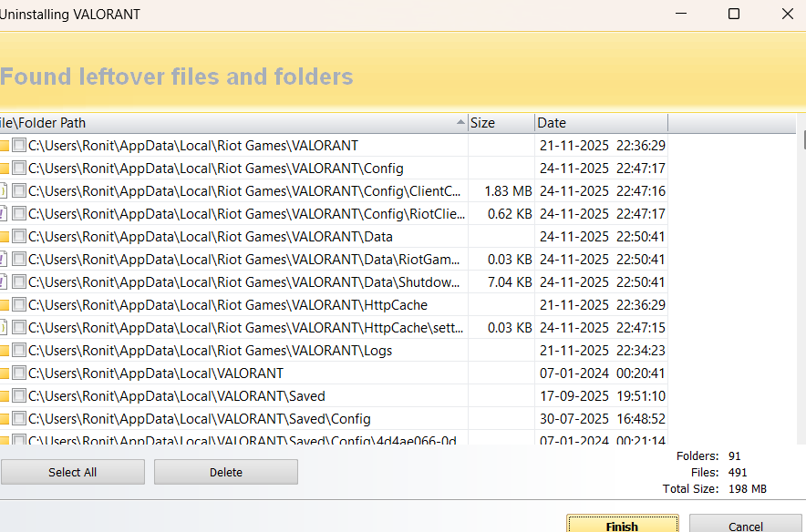Click file icon of HttpCache\sett... row
The image size is (806, 532).
click(4, 328)
